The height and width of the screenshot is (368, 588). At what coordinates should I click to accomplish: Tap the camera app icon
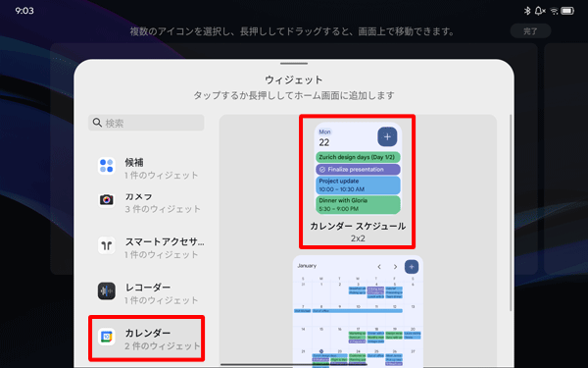click(107, 199)
